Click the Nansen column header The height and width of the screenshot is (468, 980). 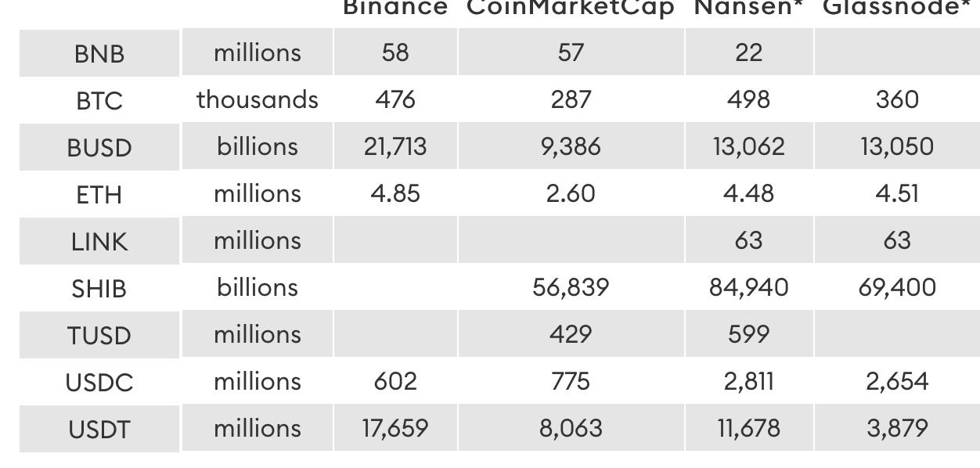(749, 8)
